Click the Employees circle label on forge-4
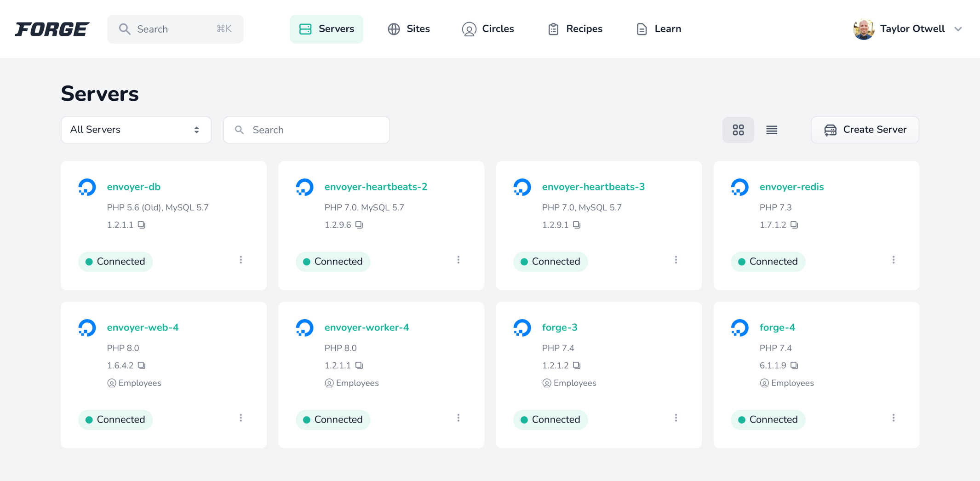Screen dimensions: 980x481 click(x=787, y=383)
